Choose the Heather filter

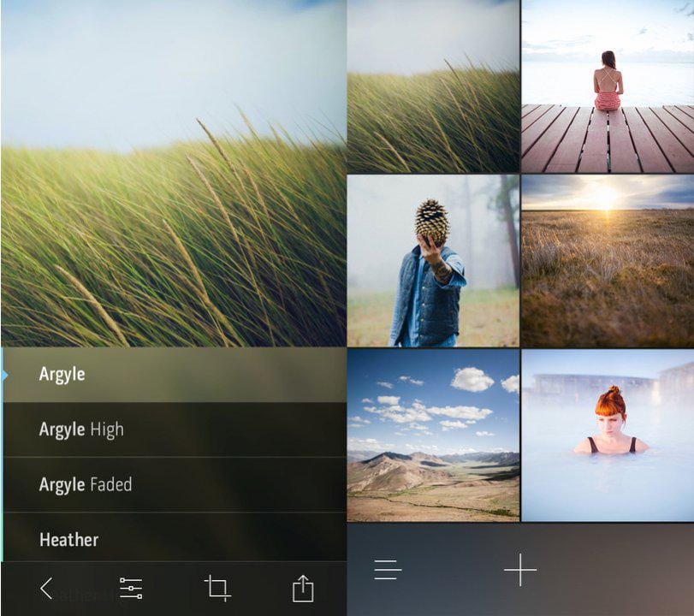(128, 540)
